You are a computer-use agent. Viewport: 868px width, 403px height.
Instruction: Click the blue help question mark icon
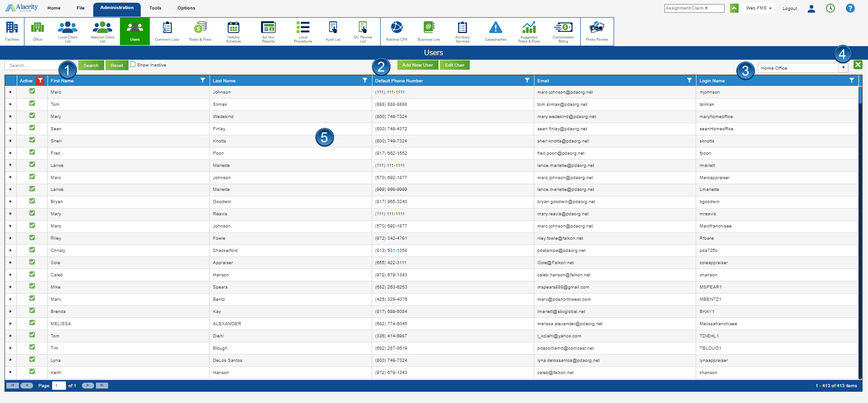(x=850, y=8)
